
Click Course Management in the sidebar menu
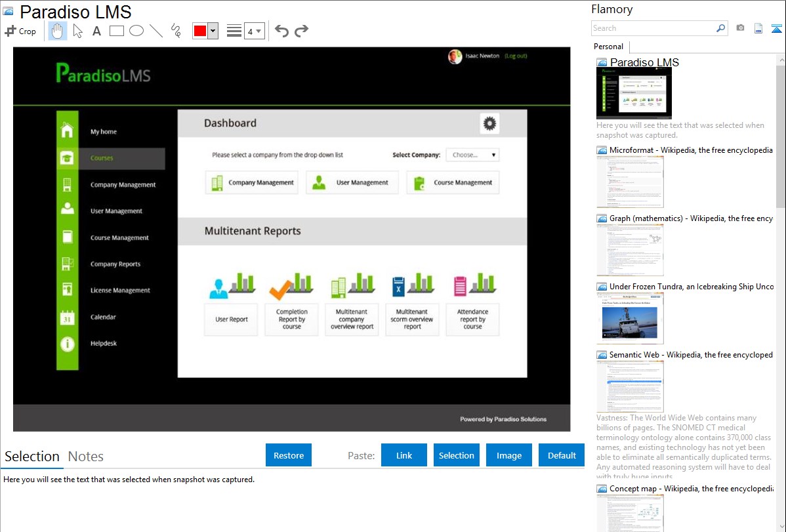tap(119, 237)
